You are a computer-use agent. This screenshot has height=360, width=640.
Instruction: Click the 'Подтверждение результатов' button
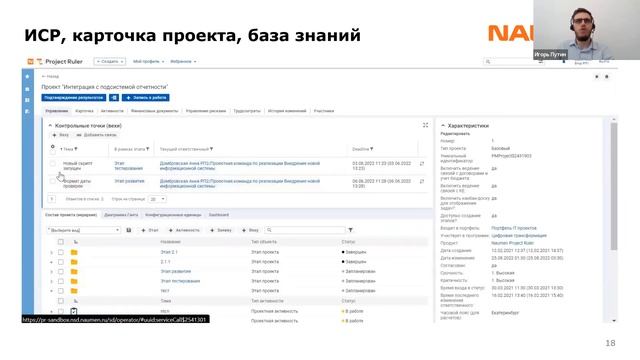(74, 98)
